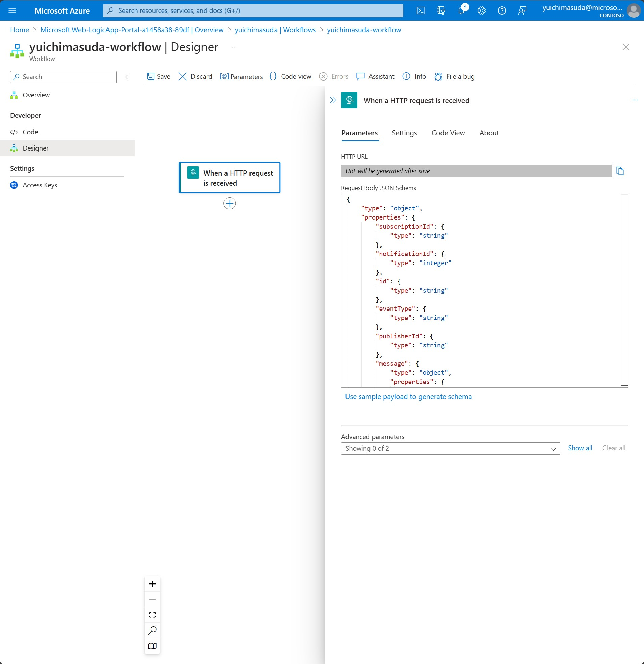Open the Azure portal hamburger menu
644x664 pixels.
point(12,10)
